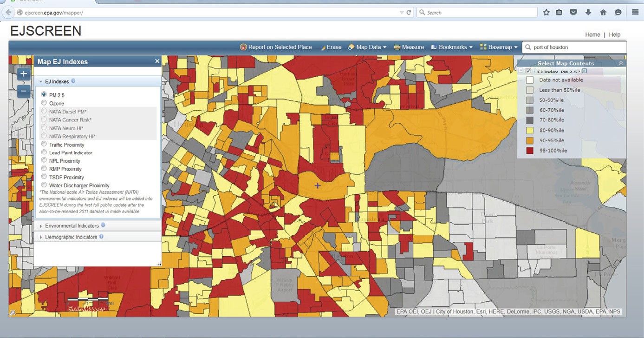Expand the Environmental Indicators section

pos(72,226)
